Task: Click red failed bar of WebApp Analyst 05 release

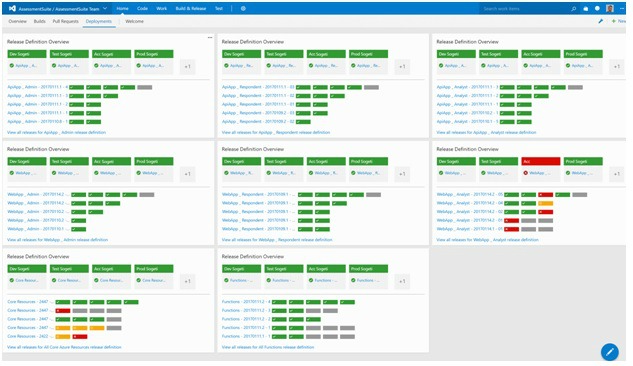Action: click(545, 195)
